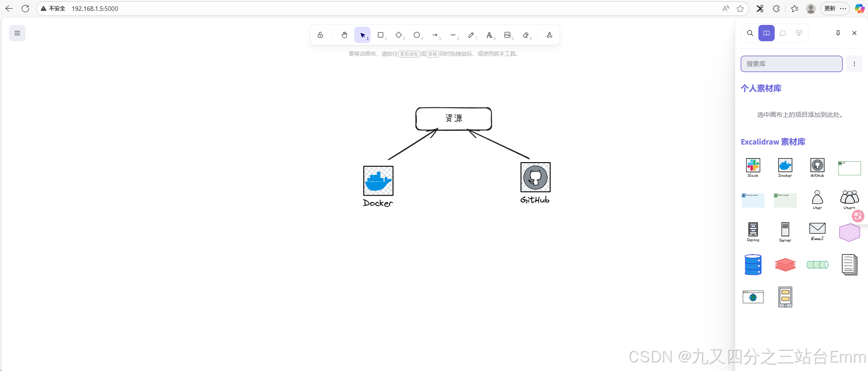
Task: Pick the Users library item
Action: (849, 200)
